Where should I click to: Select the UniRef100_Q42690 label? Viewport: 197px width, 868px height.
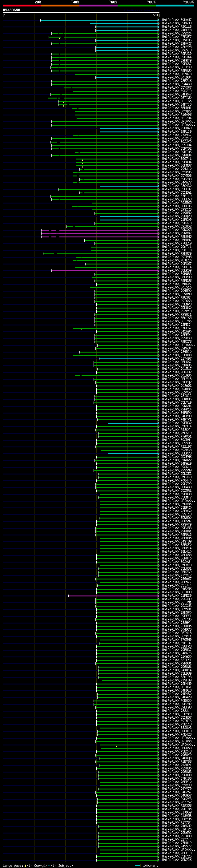point(177,332)
